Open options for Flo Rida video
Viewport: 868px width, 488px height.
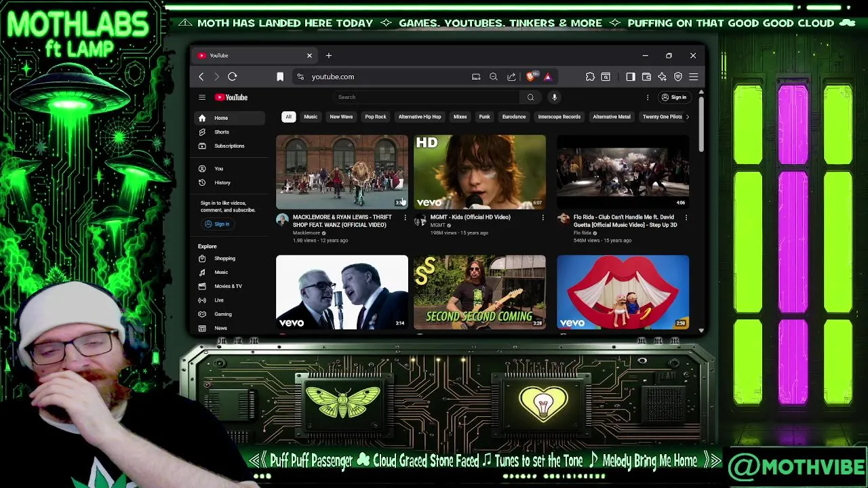click(686, 218)
